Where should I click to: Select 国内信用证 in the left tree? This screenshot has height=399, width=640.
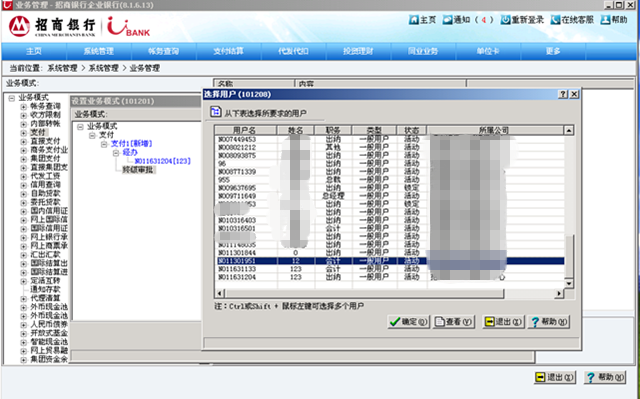(49, 211)
